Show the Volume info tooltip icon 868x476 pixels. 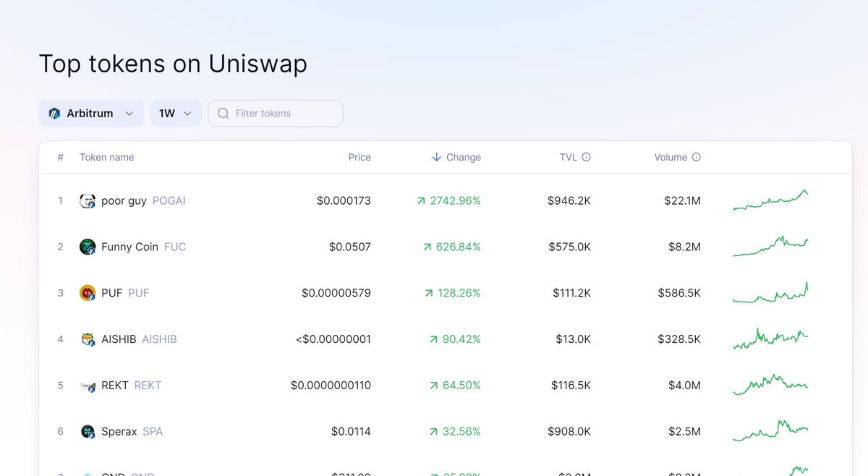pos(696,157)
